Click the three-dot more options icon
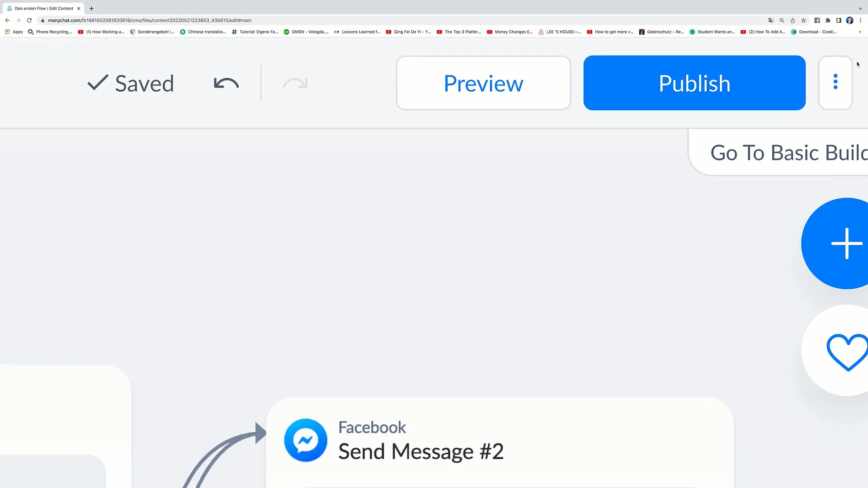 click(835, 82)
